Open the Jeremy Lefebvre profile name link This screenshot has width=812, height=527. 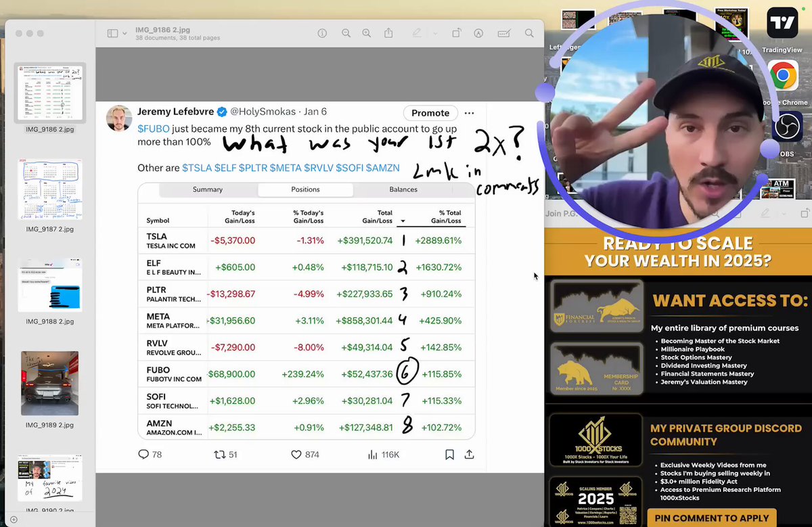[x=176, y=112]
